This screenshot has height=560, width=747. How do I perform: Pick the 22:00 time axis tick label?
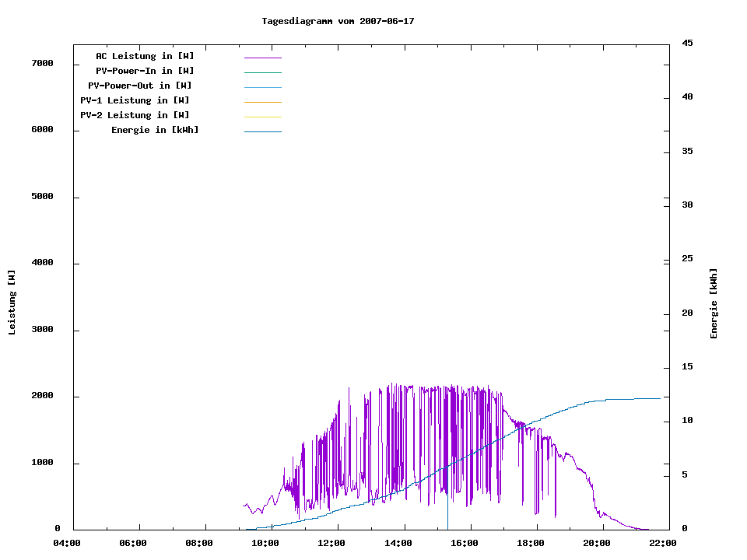click(663, 543)
